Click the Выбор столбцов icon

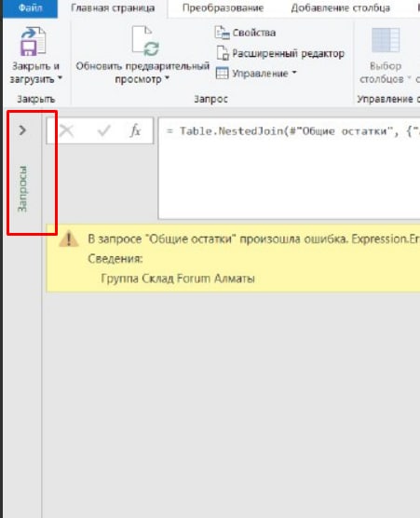[x=386, y=40]
